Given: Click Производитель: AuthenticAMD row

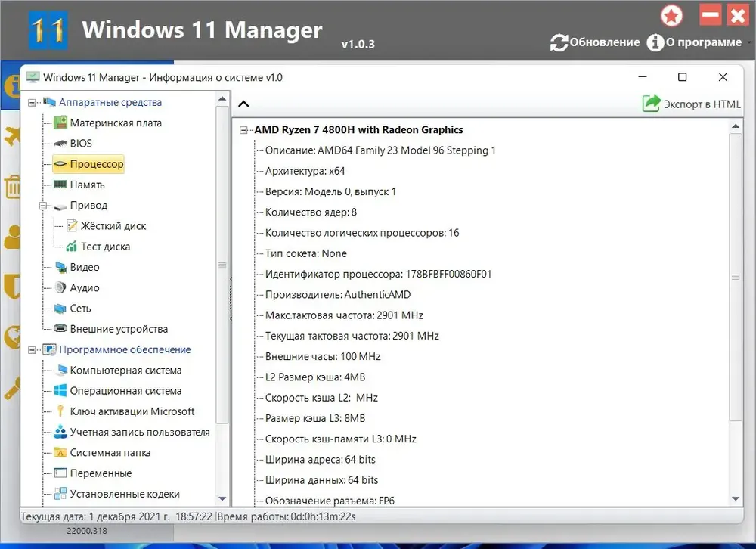Looking at the screenshot, I should tap(338, 295).
